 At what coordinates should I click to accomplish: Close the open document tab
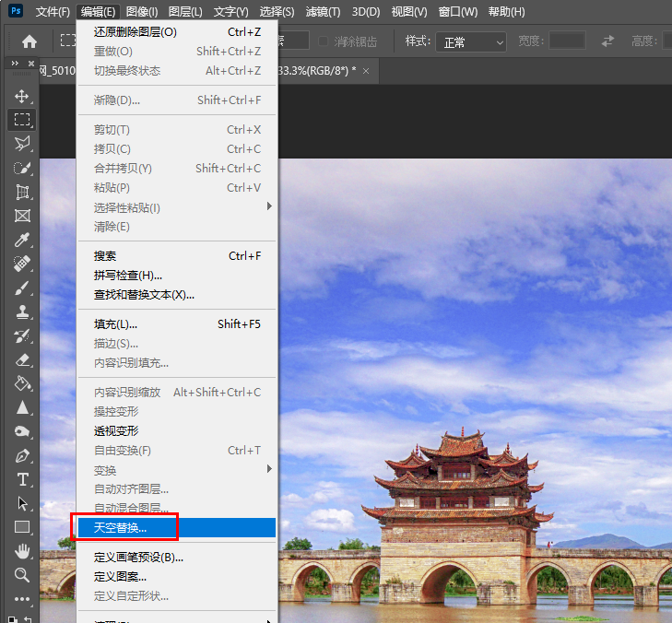[x=366, y=71]
